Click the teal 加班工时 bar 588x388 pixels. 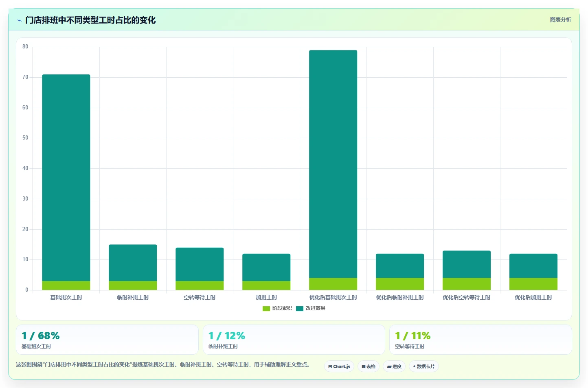(266, 267)
